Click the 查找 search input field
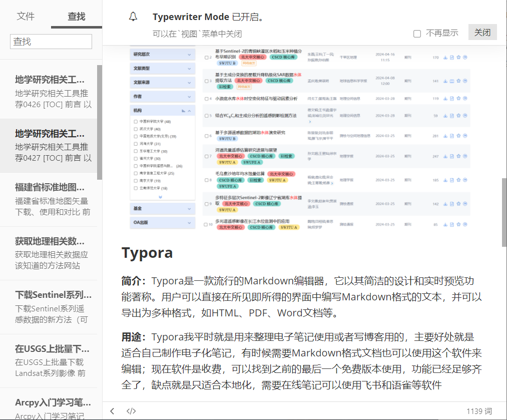507x420 pixels. point(51,42)
